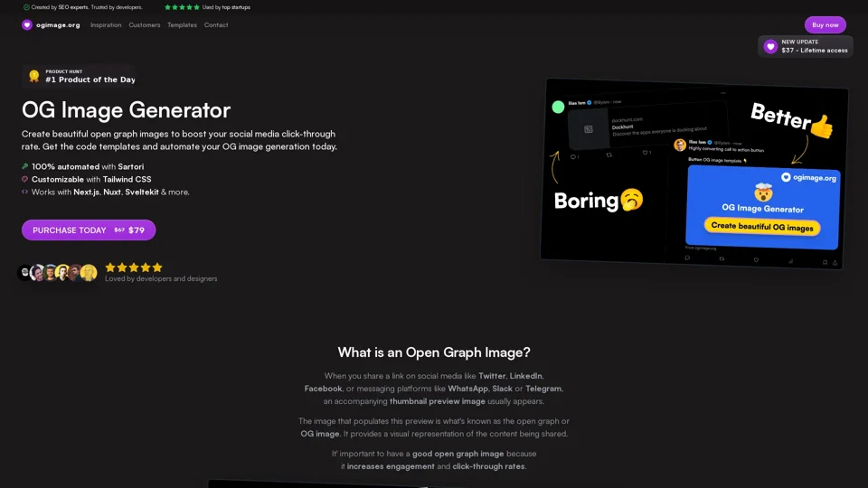Click the 'good open graph image' bold text
This screenshot has width=868, height=488.
pyautogui.click(x=458, y=454)
